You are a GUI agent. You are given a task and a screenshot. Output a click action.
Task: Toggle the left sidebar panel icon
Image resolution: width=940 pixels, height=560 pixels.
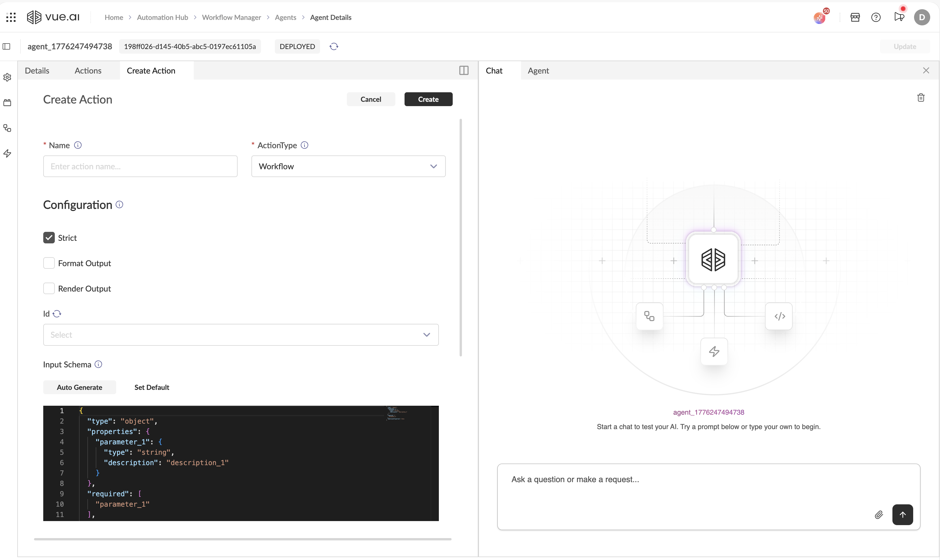tap(6, 46)
